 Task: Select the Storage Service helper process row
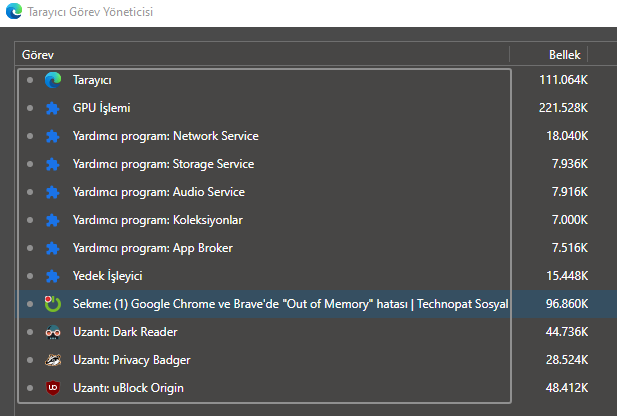pyautogui.click(x=163, y=164)
